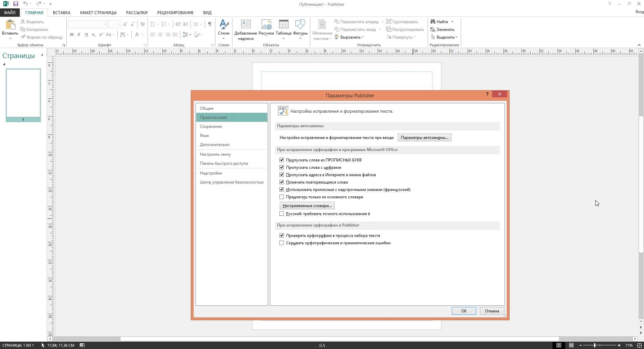Click the Draw Text Box (Добавление надписи) icon
The height and width of the screenshot is (349, 644).
coord(246,24)
